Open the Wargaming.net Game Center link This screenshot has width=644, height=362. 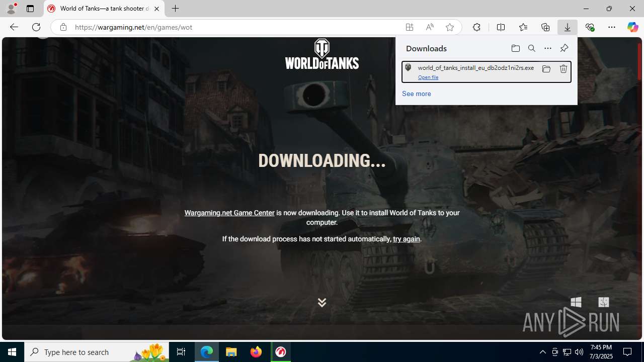(229, 213)
